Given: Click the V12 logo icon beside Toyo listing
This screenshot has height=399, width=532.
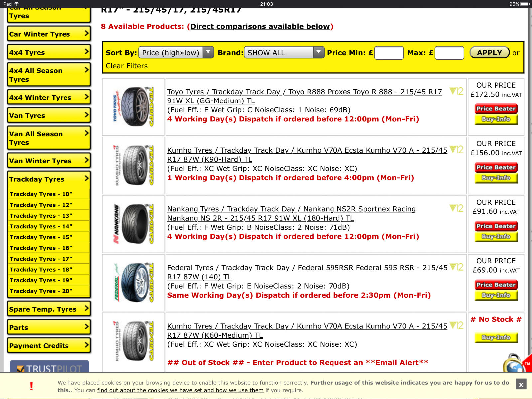Looking at the screenshot, I should 456,91.
